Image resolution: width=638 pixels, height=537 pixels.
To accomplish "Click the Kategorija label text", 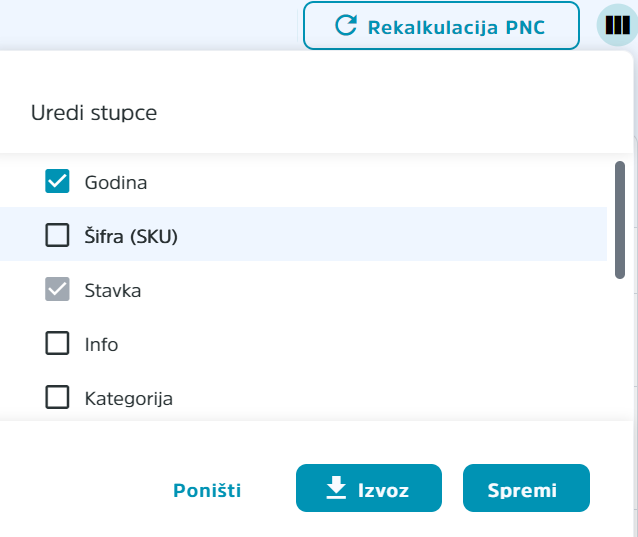I will pyautogui.click(x=129, y=399).
